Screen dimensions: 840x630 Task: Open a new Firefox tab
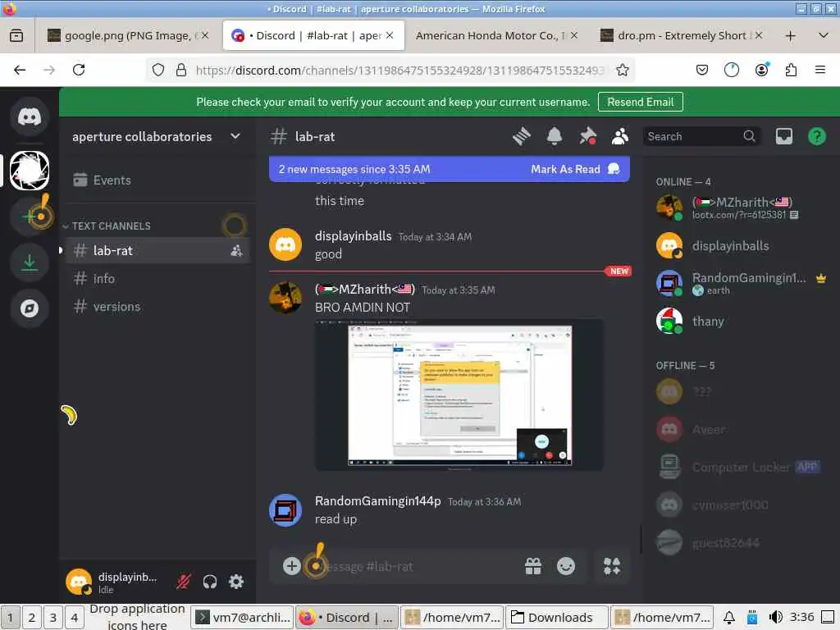point(790,36)
